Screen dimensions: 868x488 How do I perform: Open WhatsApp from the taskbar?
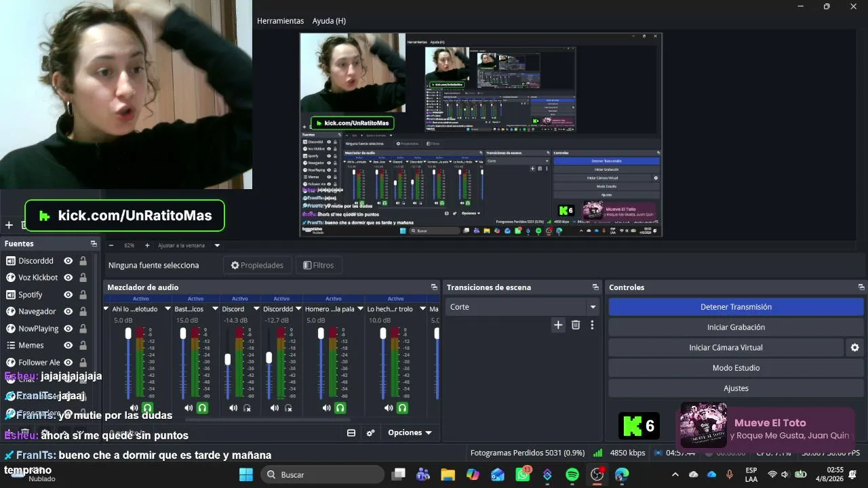pyautogui.click(x=523, y=474)
